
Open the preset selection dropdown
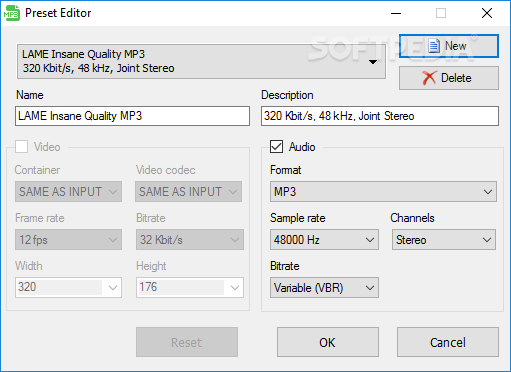pos(201,61)
